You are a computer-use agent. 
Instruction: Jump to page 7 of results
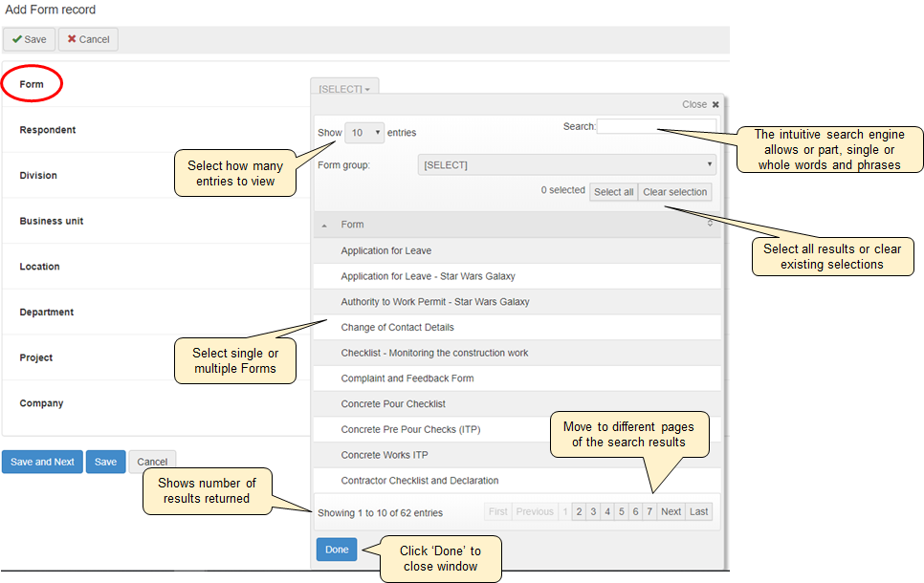(x=649, y=512)
